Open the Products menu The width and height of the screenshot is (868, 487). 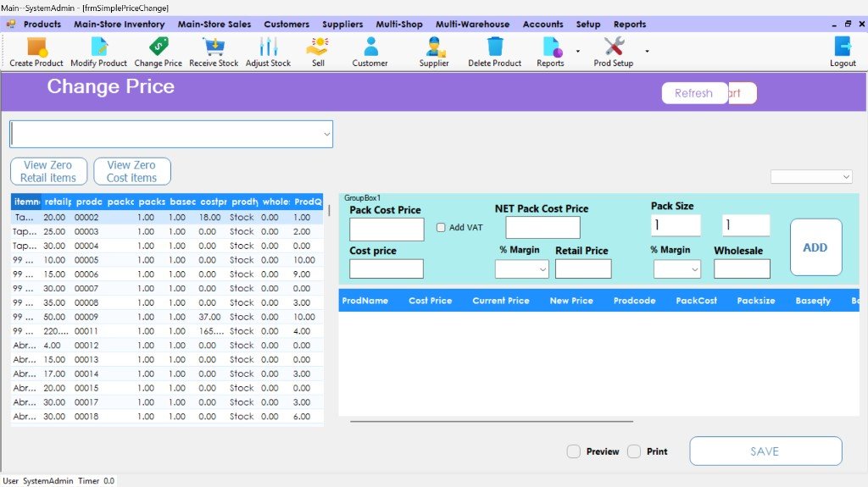pyautogui.click(x=42, y=25)
